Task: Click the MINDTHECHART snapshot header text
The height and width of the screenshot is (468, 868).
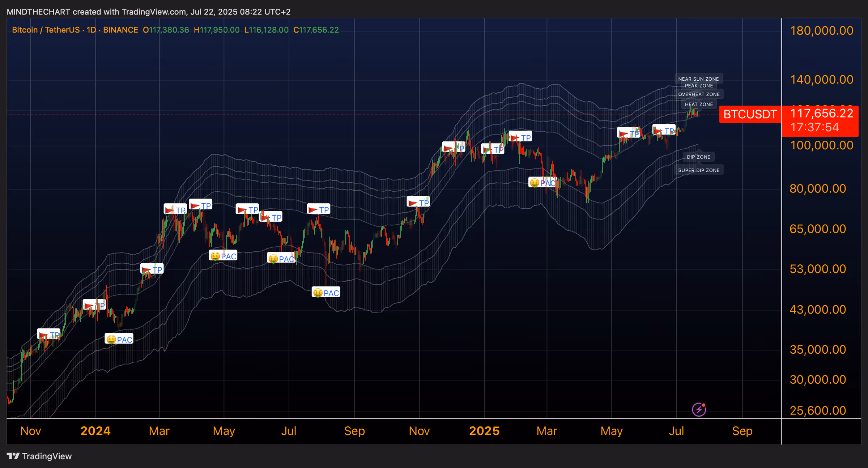Action: click(149, 12)
